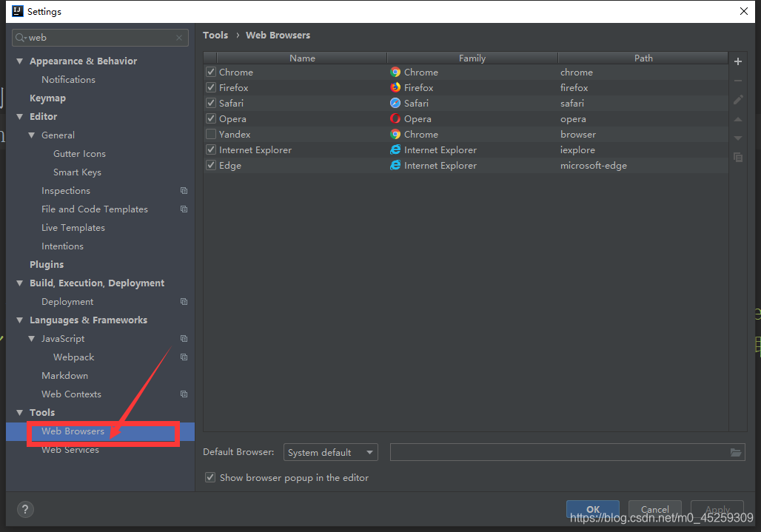Select Intentions in Editor section
761x532 pixels.
click(x=63, y=246)
